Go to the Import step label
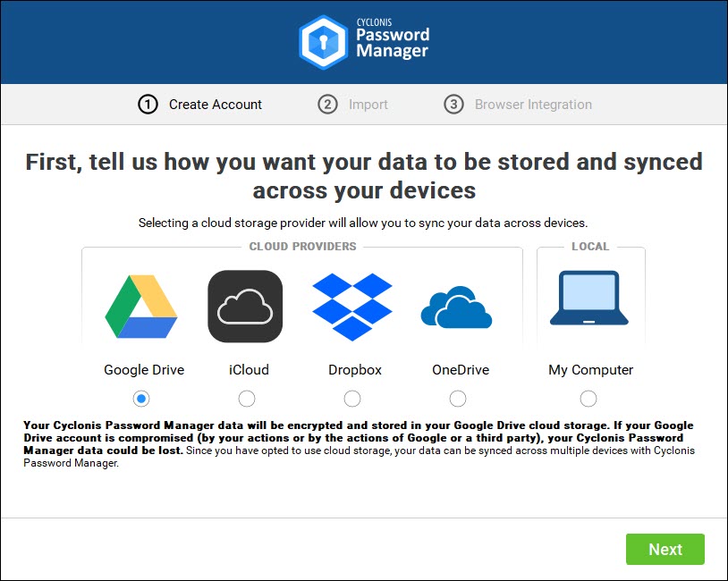 coord(368,105)
